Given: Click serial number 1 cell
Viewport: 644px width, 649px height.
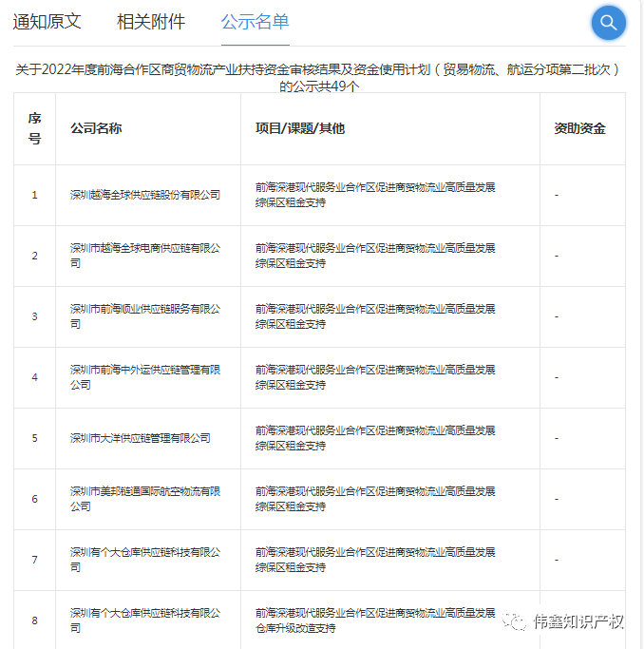Looking at the screenshot, I should pyautogui.click(x=35, y=195).
